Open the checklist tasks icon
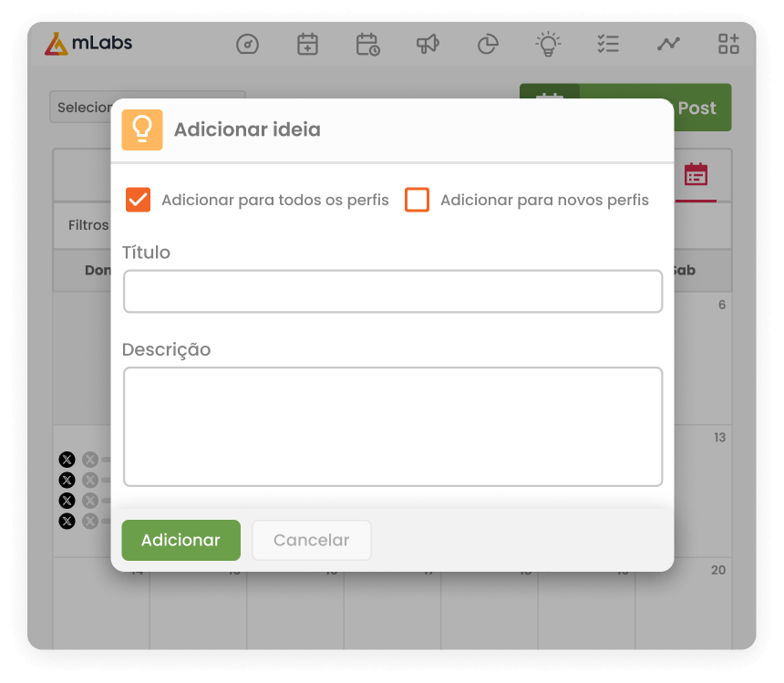784x683 pixels. pyautogui.click(x=608, y=43)
